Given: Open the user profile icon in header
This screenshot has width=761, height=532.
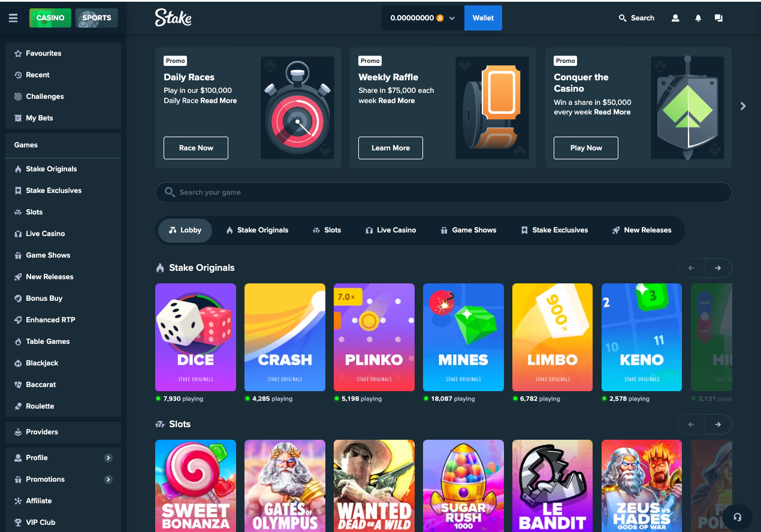Looking at the screenshot, I should click(675, 18).
